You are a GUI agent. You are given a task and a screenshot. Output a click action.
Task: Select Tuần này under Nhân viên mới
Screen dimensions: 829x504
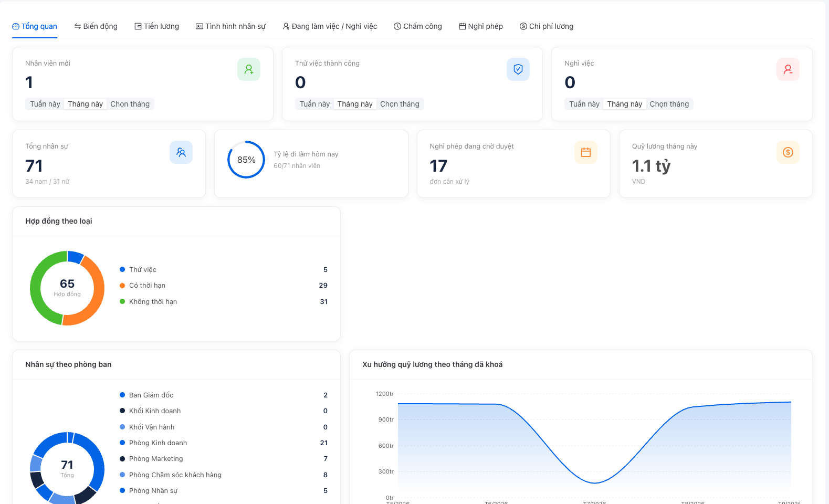45,104
